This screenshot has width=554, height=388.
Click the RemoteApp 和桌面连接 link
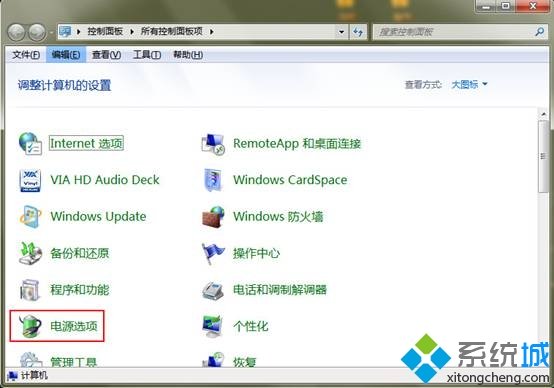(297, 143)
